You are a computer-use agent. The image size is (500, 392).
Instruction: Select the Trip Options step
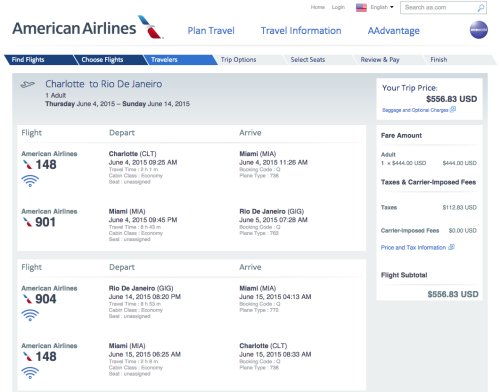238,60
